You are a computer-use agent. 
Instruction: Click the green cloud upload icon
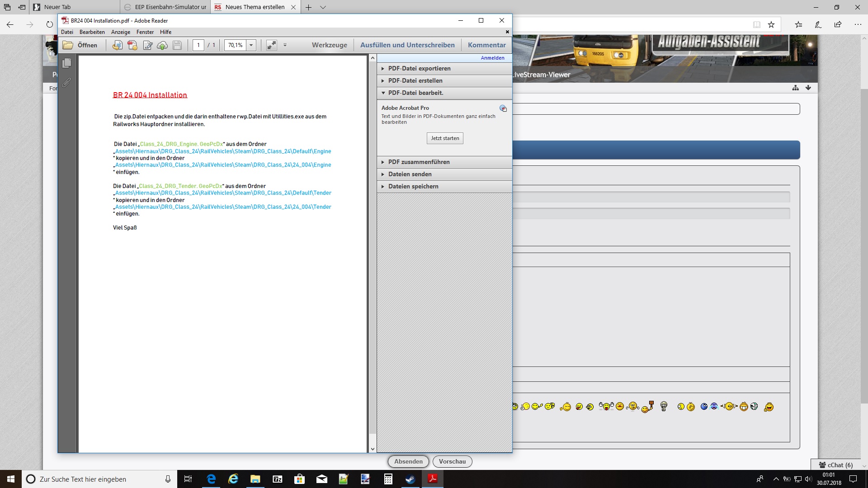tap(162, 45)
